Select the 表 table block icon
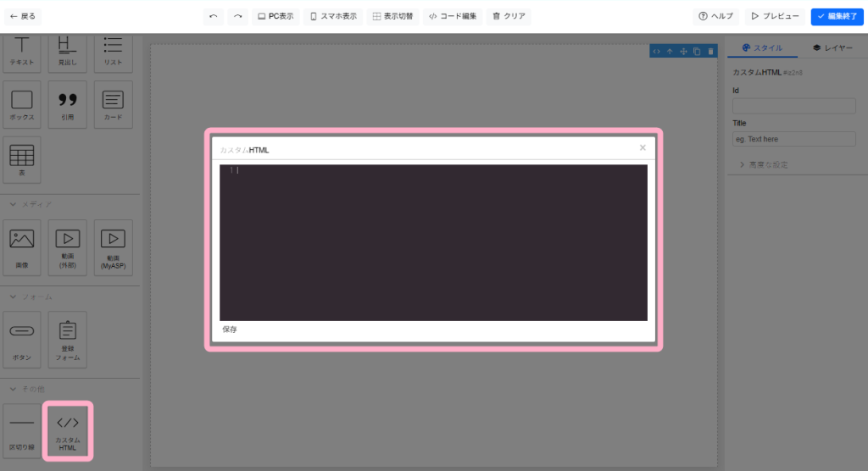 coord(21,160)
